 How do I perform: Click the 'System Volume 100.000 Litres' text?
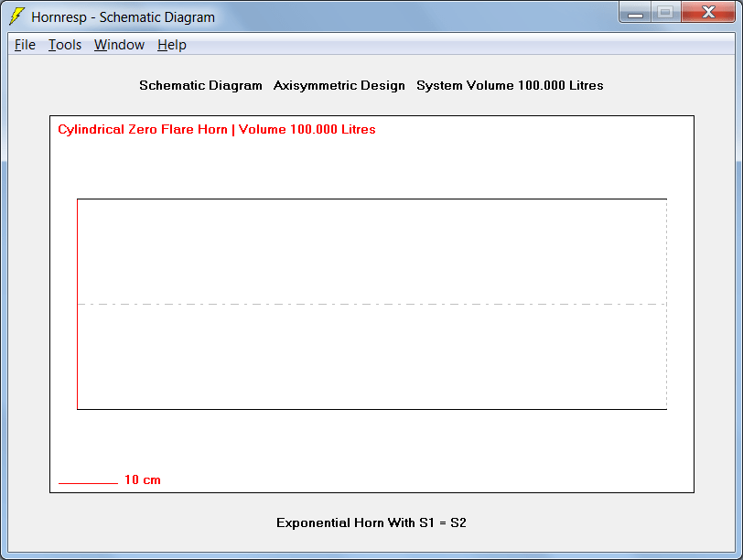point(510,85)
